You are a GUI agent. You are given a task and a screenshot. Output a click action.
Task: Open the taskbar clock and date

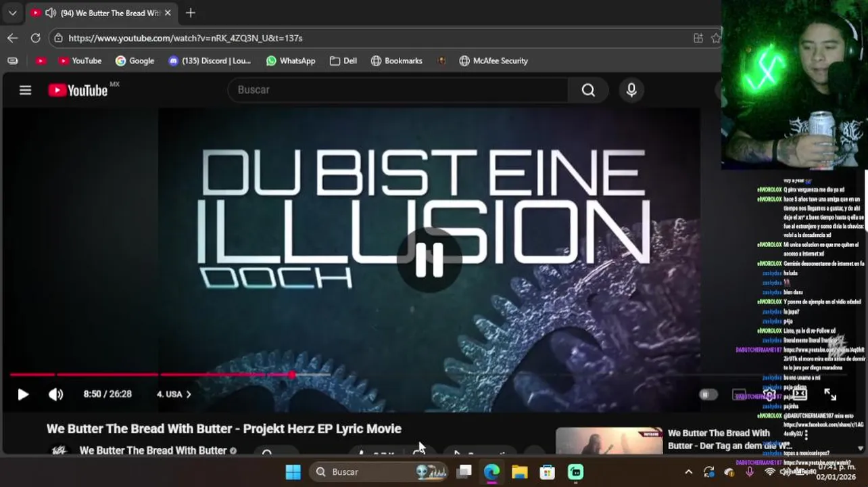837,472
